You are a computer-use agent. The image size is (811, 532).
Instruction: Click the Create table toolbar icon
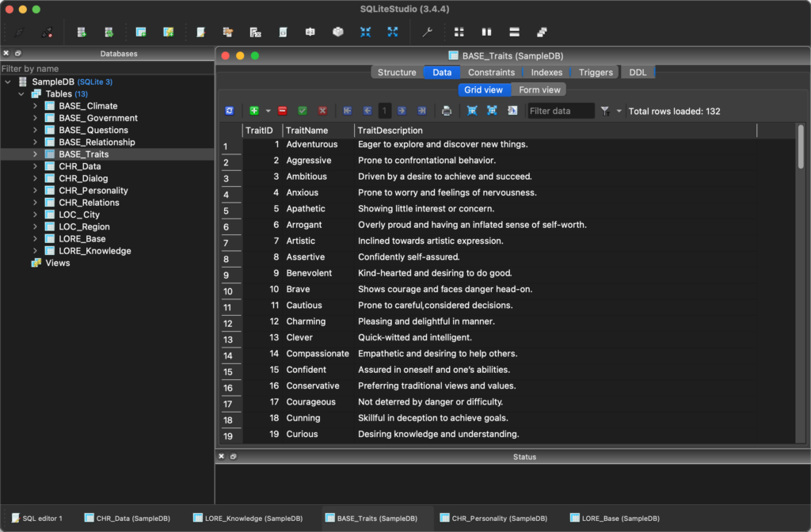(141, 32)
